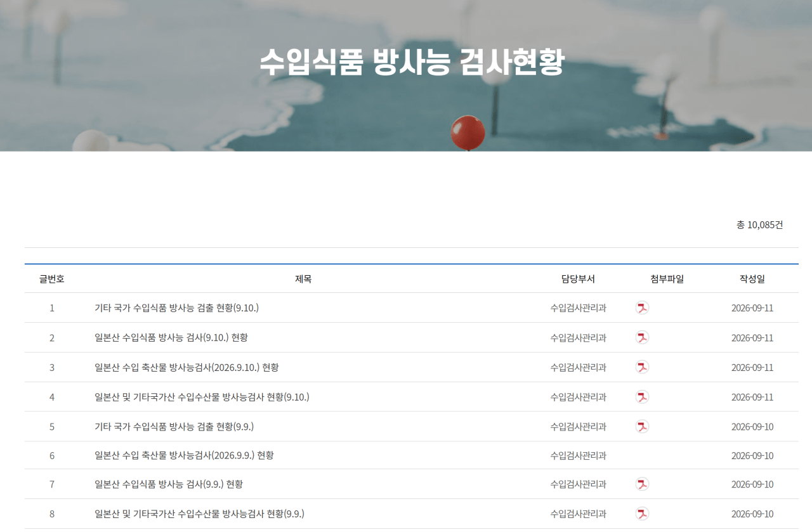The width and height of the screenshot is (812, 532).
Task: Click date 2026-09-10 in row number 6
Action: coord(752,455)
